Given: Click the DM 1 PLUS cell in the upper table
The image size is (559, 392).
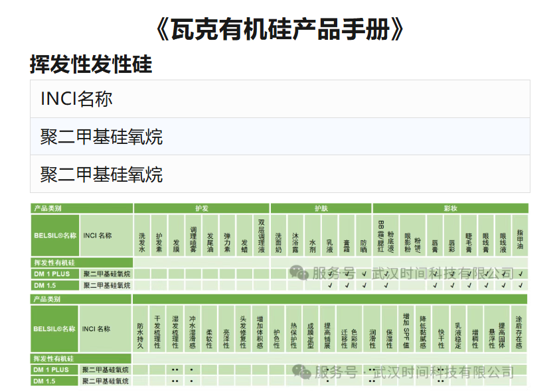Looking at the screenshot, I should [x=54, y=273].
